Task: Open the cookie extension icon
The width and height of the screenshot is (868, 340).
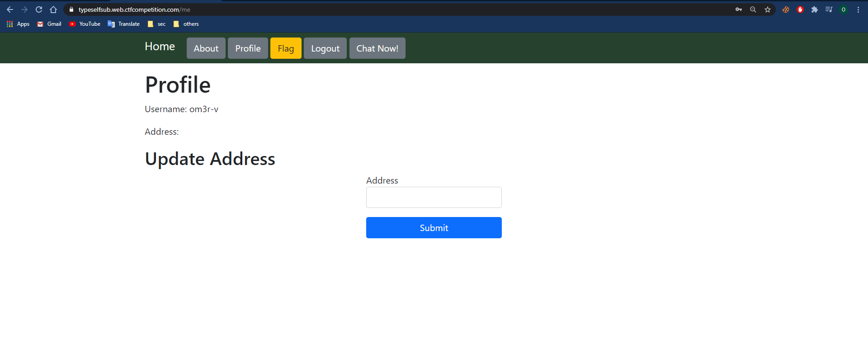Action: 786,9
